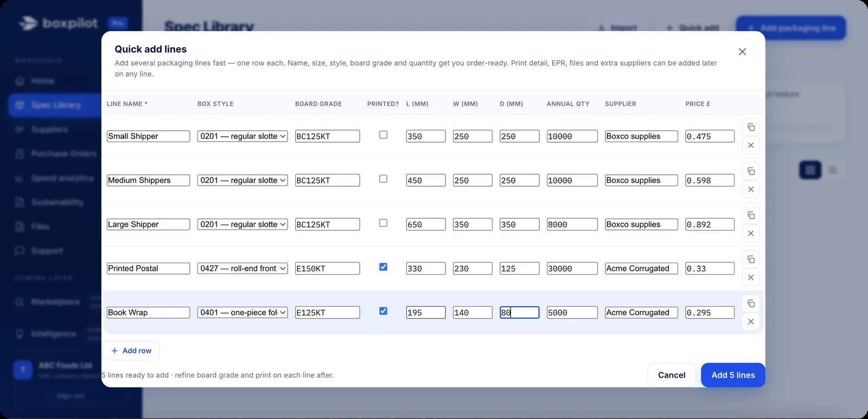The height and width of the screenshot is (419, 868).
Task: Edit supplier Acme Corrugated for Book Wrap
Action: click(x=641, y=312)
